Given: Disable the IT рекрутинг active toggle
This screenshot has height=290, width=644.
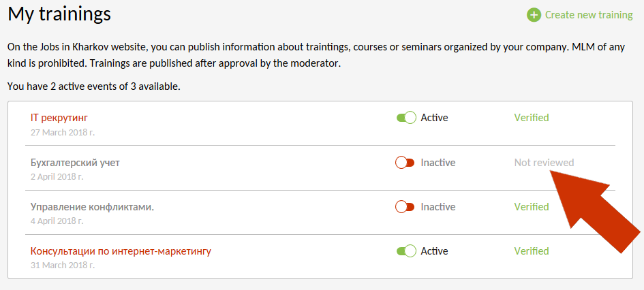Looking at the screenshot, I should [x=406, y=118].
